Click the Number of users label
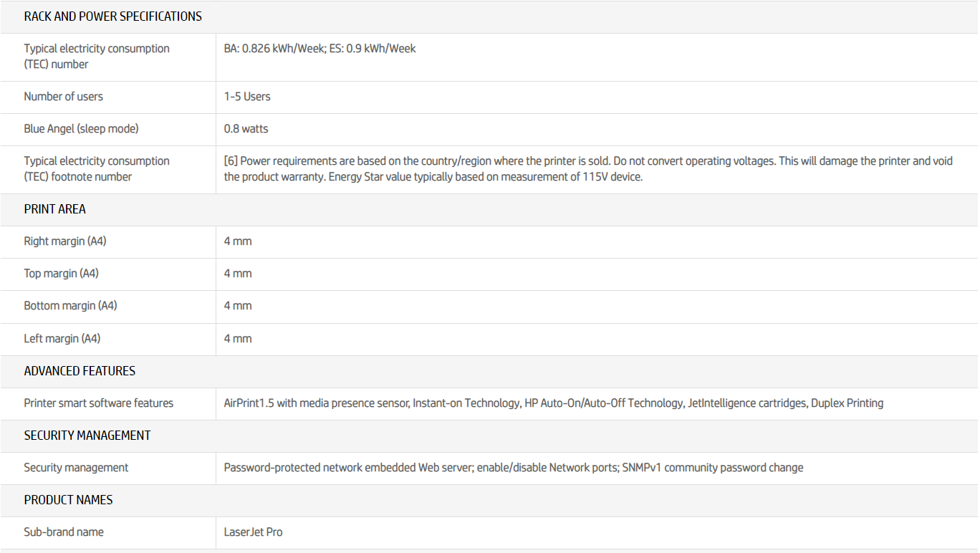This screenshot has height=553, width=980. click(63, 97)
